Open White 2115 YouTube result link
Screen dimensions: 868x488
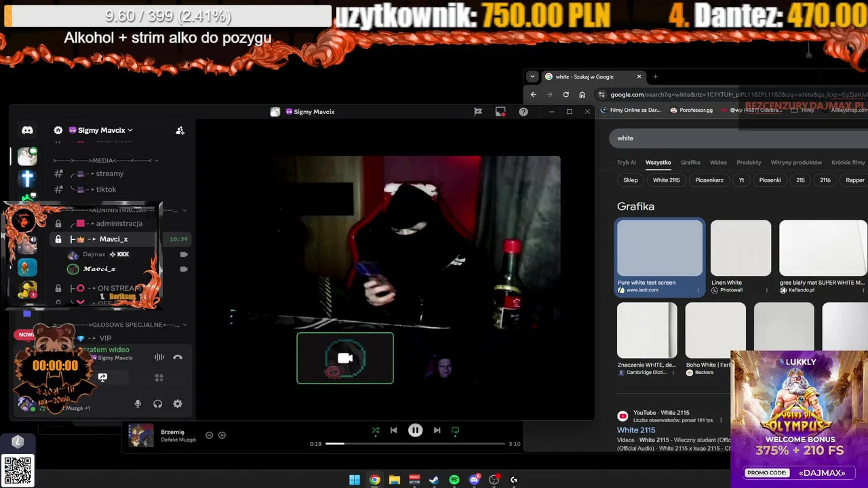(636, 430)
